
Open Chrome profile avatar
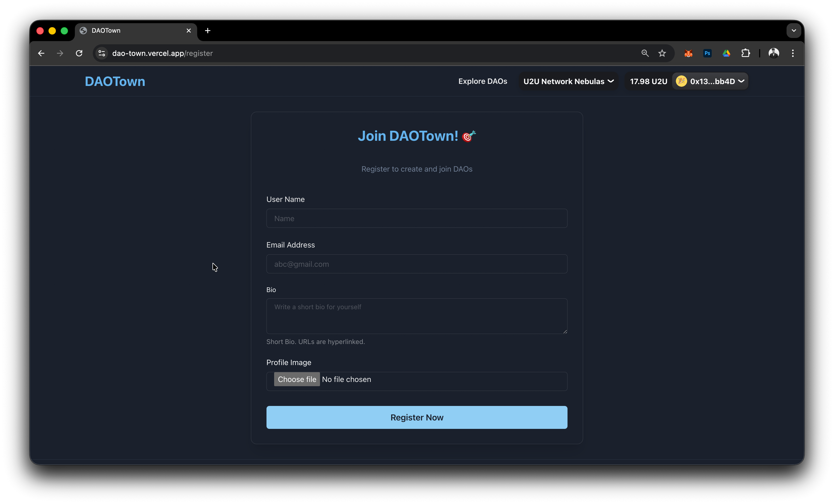click(x=774, y=53)
